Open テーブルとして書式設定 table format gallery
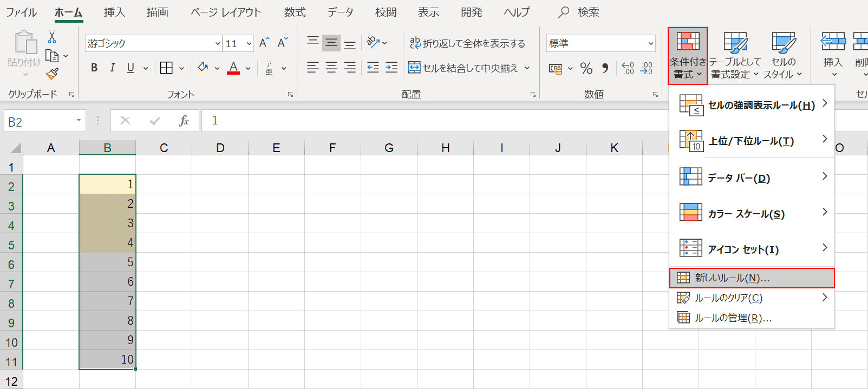The height and width of the screenshot is (389, 868). click(735, 55)
